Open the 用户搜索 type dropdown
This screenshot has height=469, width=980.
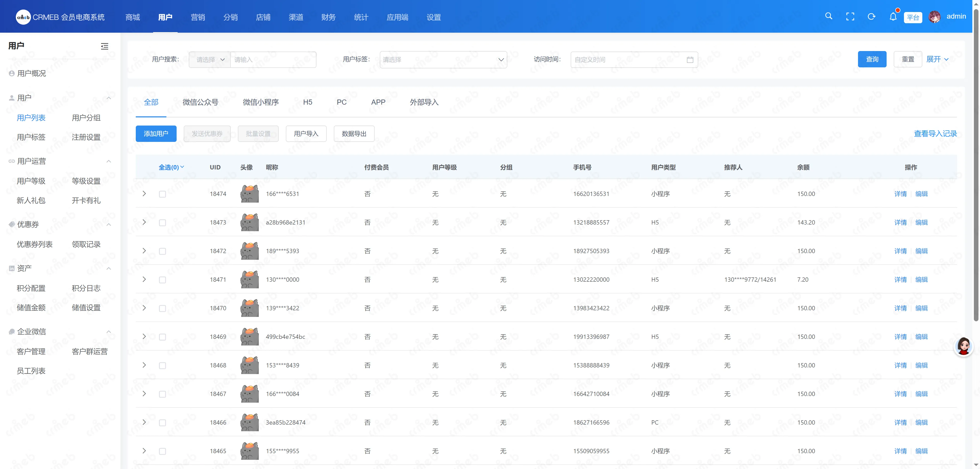coord(210,60)
